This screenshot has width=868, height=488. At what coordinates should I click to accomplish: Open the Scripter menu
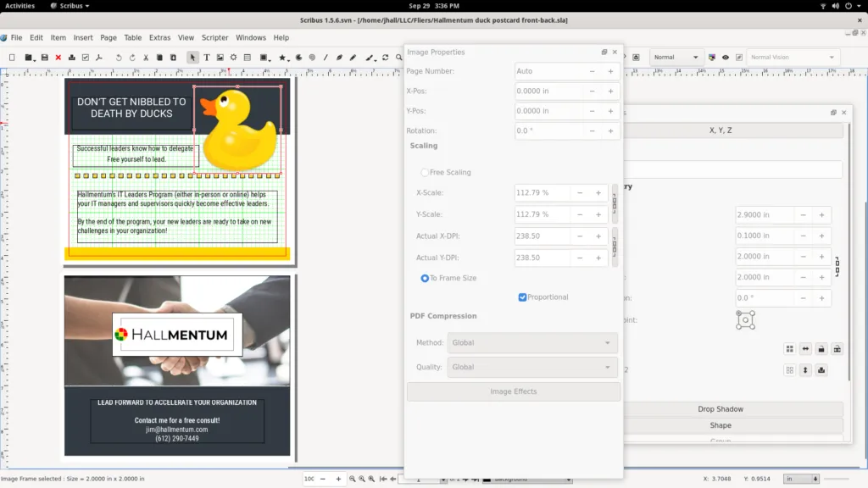click(214, 37)
